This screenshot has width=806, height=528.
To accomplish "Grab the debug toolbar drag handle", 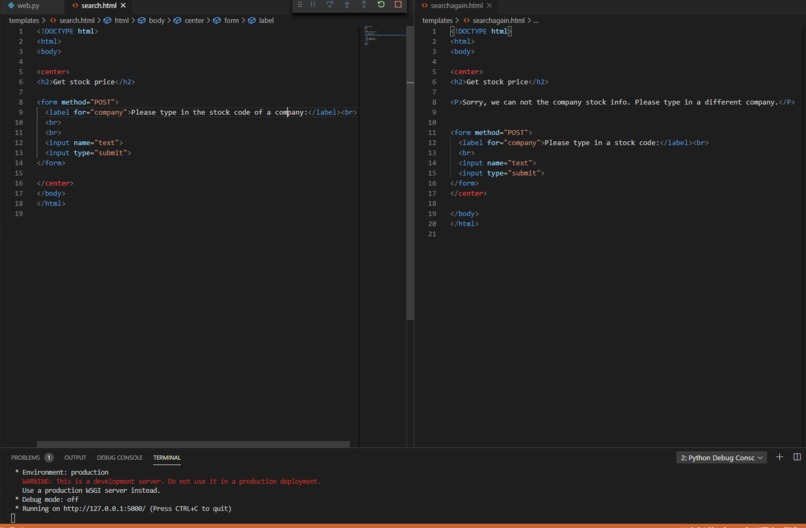I will [300, 5].
